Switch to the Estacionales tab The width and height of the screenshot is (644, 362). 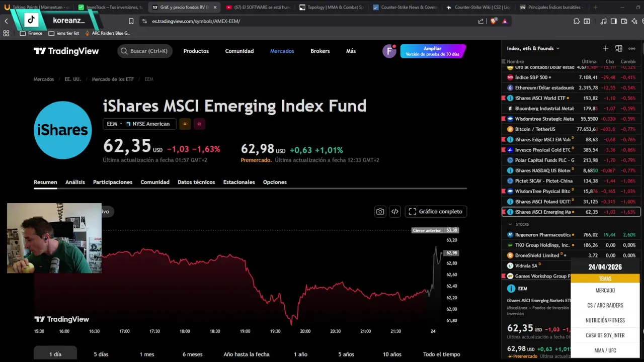[x=239, y=182]
